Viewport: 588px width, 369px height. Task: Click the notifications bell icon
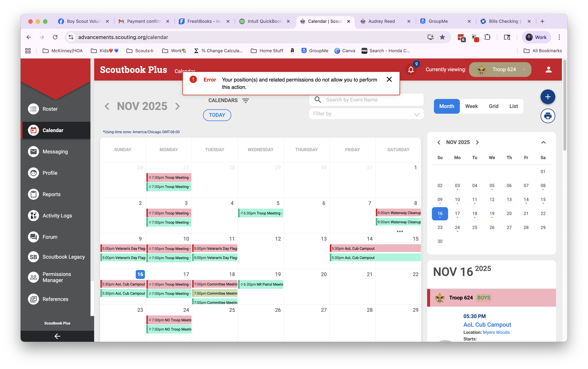point(411,70)
